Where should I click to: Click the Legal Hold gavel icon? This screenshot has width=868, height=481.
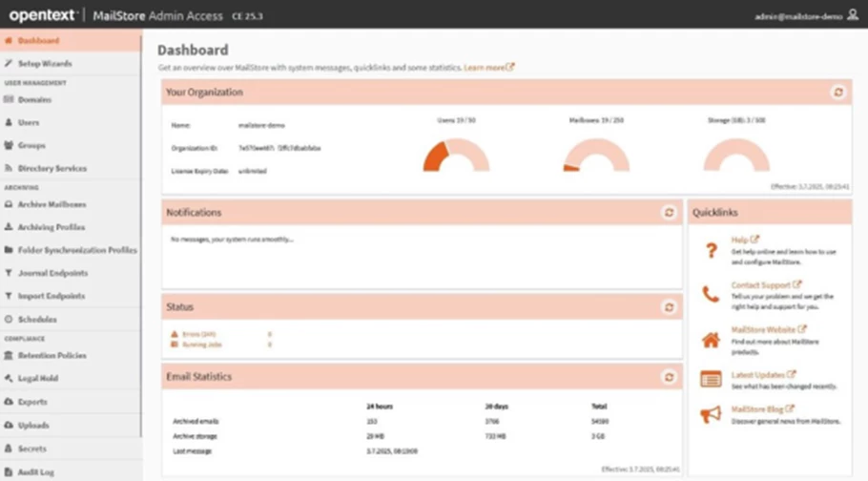(9, 378)
